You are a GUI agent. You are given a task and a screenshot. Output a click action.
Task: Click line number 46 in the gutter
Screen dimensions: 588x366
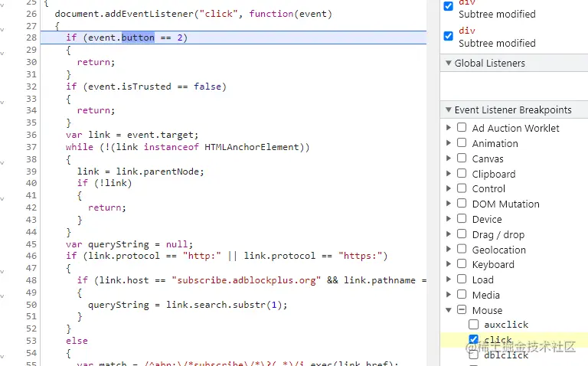pyautogui.click(x=31, y=256)
